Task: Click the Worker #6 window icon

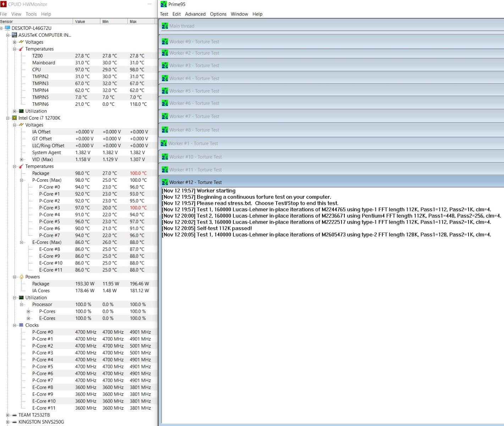Action: click(x=165, y=103)
